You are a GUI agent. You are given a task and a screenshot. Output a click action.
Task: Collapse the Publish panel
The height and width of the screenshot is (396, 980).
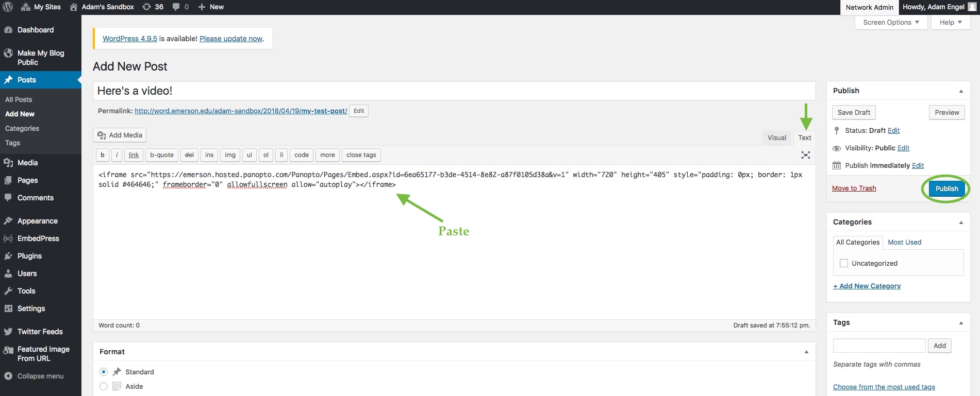(x=961, y=91)
